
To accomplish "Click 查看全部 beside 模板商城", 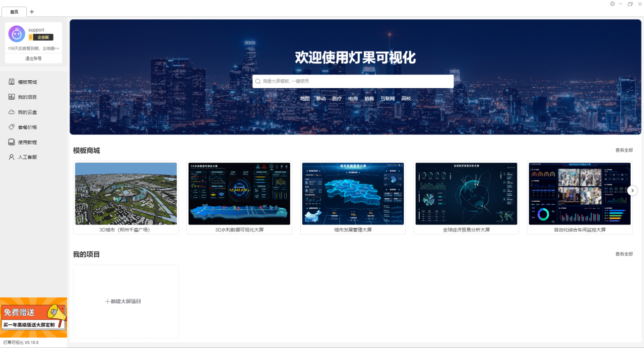I will pos(624,150).
